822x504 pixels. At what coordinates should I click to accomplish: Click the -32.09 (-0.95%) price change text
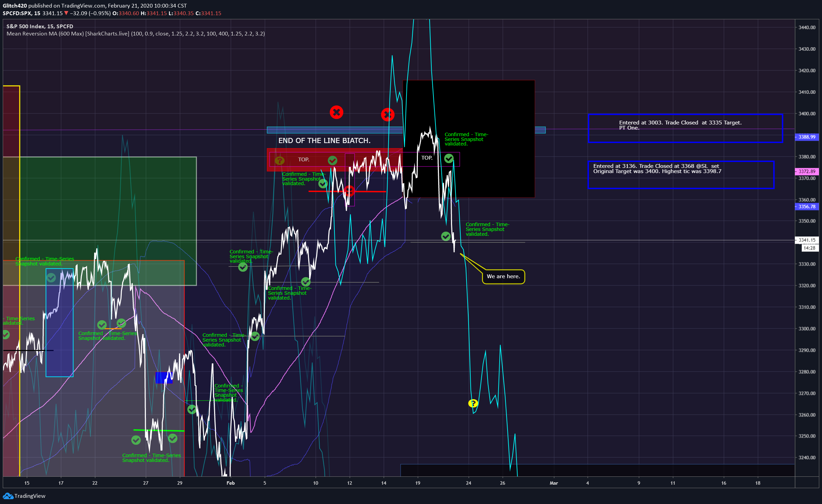90,13
